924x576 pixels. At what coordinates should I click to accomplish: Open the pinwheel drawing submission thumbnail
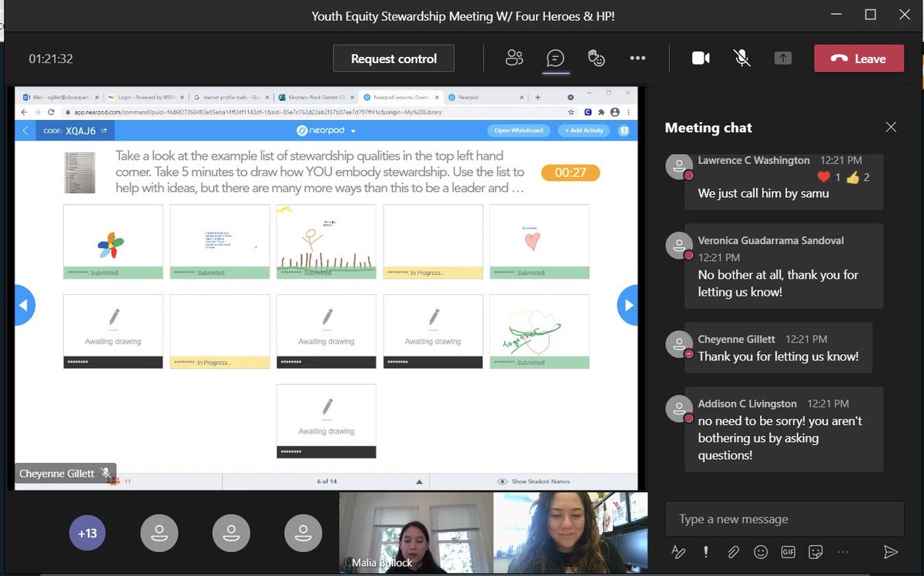point(113,242)
